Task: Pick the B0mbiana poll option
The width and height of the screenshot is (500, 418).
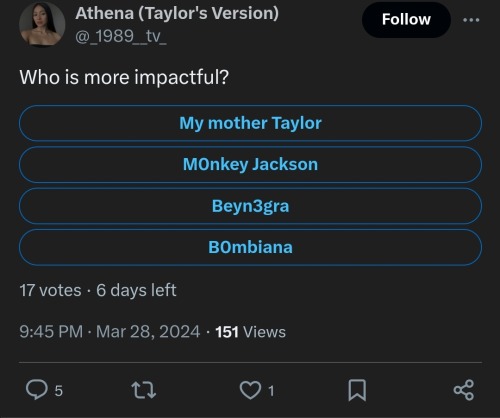Action: [x=250, y=247]
